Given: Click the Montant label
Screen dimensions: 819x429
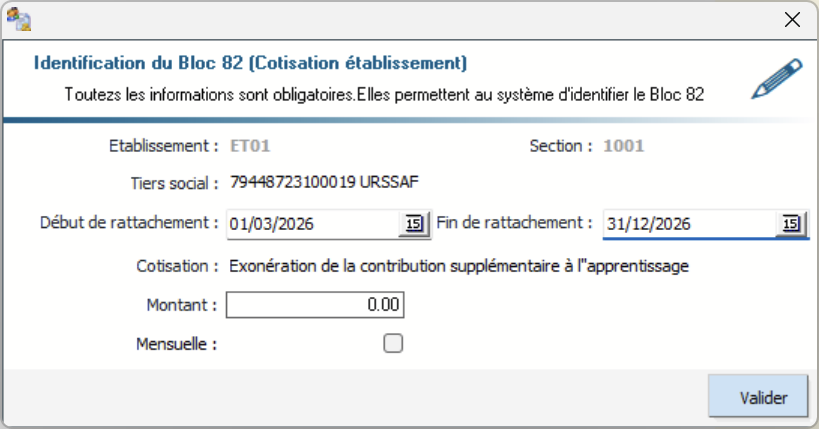Looking at the screenshot, I should (x=181, y=305).
